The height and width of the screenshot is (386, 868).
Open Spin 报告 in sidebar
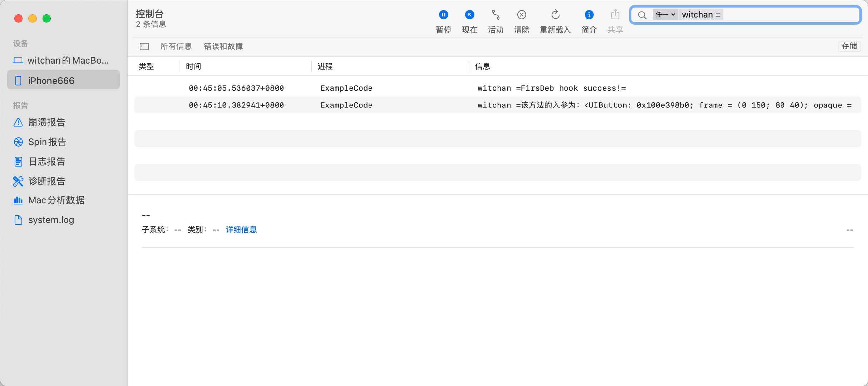click(47, 142)
